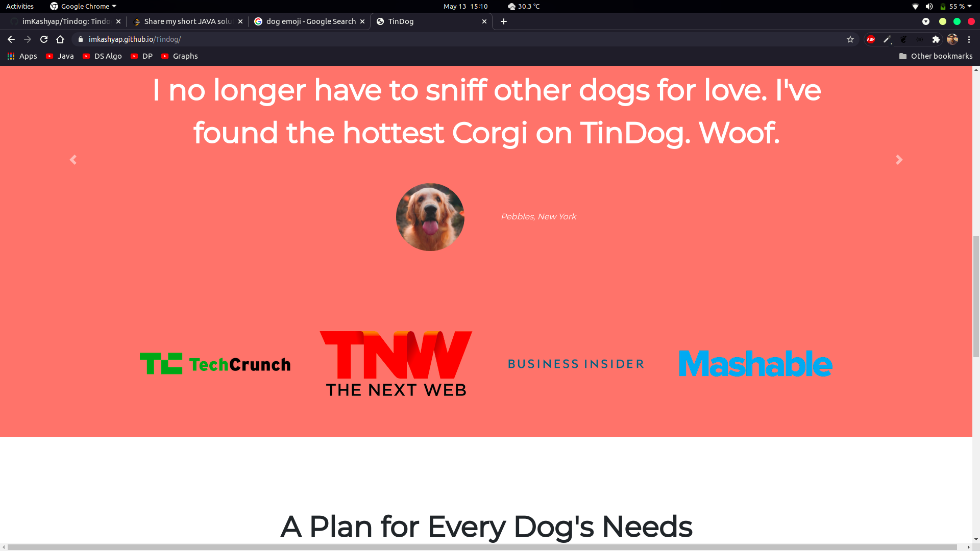Click the browser forward navigation arrow

tap(27, 39)
